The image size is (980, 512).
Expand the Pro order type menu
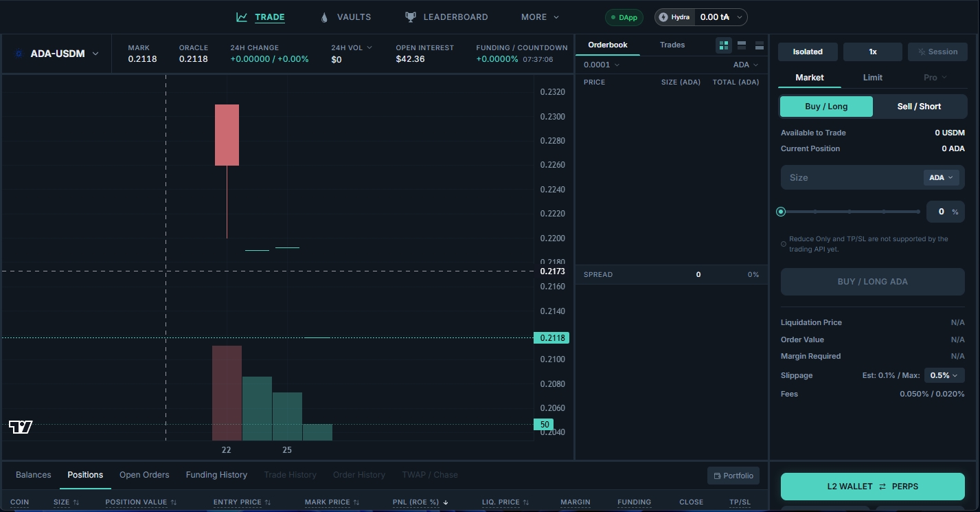click(935, 78)
